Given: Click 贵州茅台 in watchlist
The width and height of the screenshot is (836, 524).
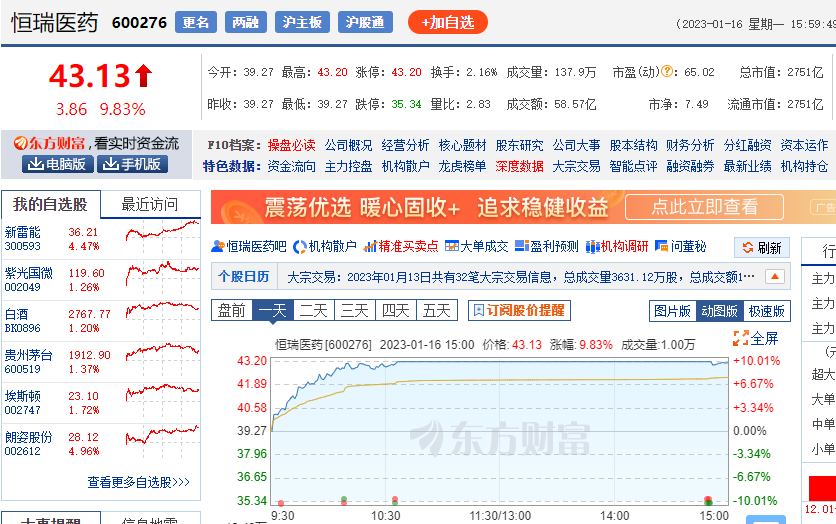Looking at the screenshot, I should (x=29, y=355).
